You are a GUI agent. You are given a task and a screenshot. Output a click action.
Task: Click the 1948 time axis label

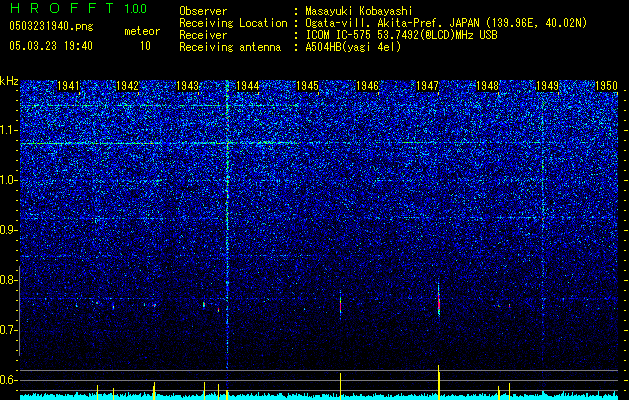tap(487, 86)
